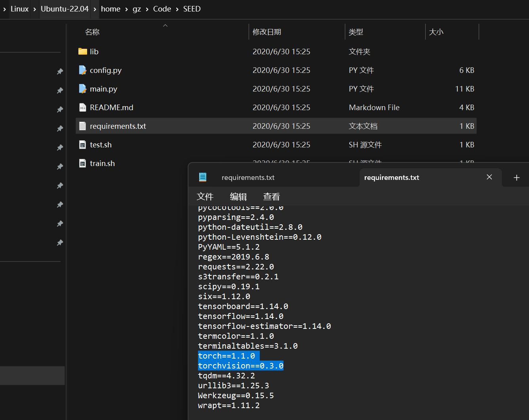The width and height of the screenshot is (529, 420).
Task: Click the pin icon beside the config.py row
Action: (60, 71)
